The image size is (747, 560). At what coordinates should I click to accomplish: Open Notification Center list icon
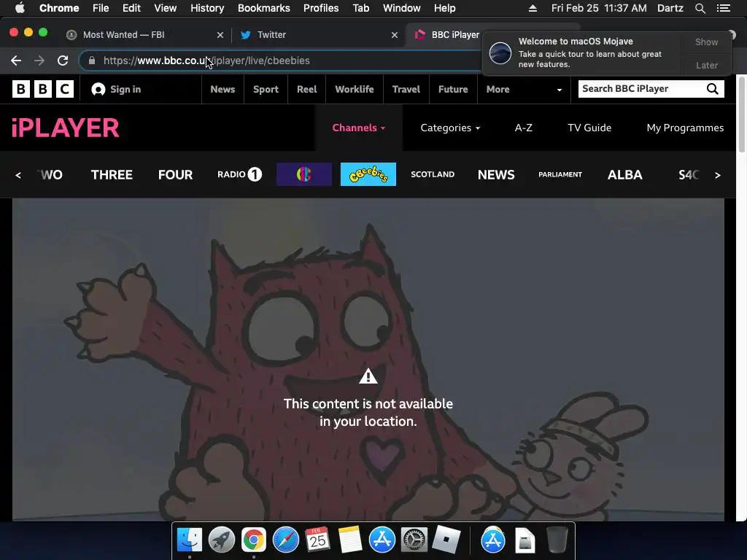tap(724, 8)
